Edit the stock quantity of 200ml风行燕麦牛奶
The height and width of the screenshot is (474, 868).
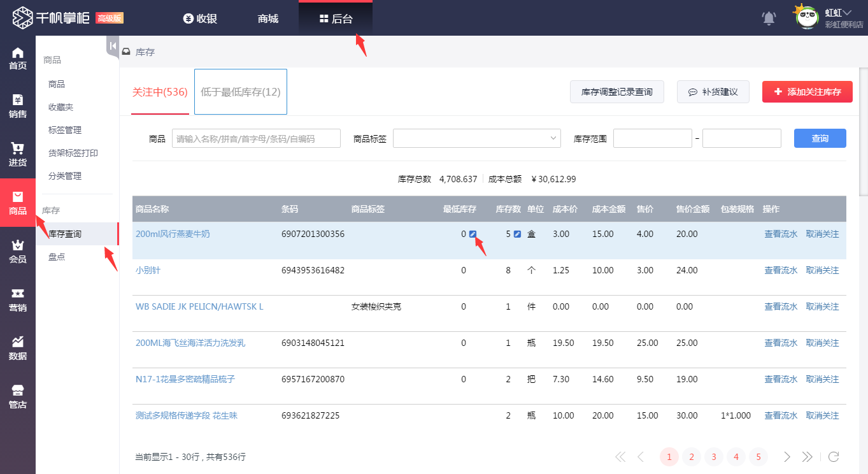tap(516, 234)
